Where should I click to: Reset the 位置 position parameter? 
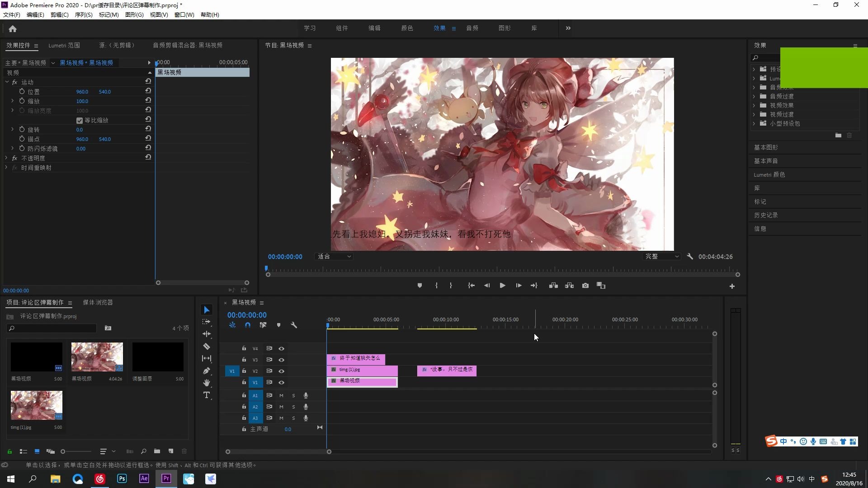148,91
